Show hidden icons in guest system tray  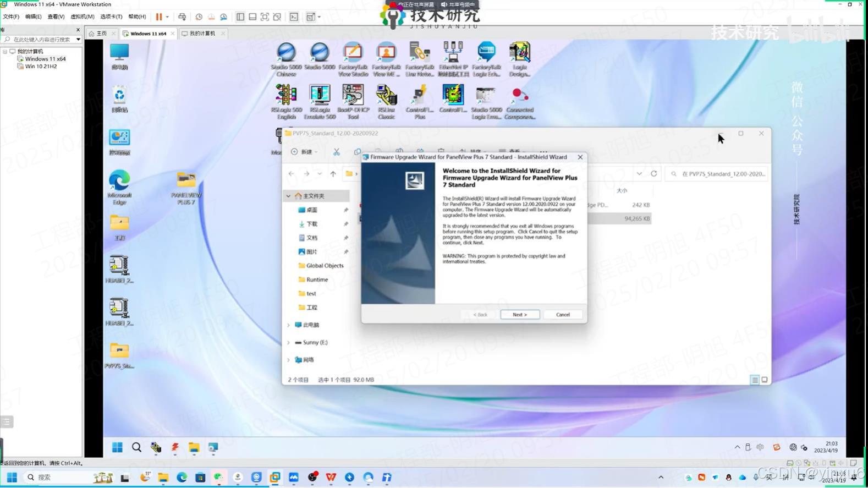pyautogui.click(x=737, y=447)
